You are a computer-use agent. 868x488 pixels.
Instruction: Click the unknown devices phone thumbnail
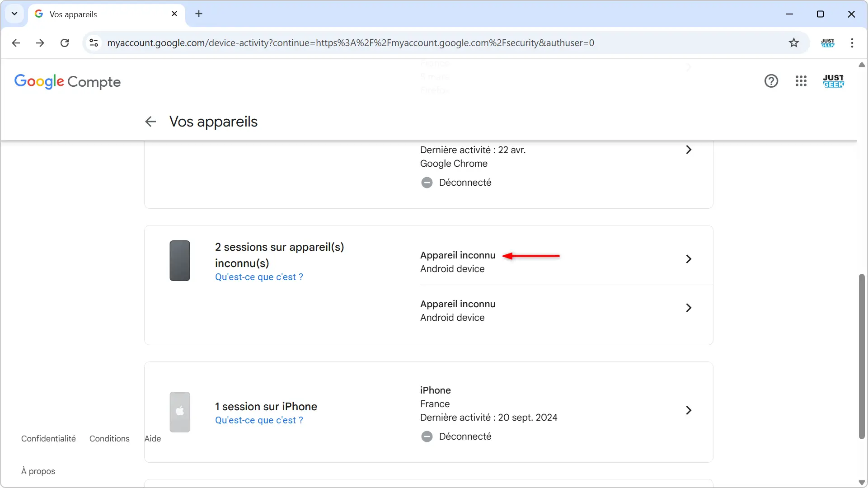(x=180, y=261)
